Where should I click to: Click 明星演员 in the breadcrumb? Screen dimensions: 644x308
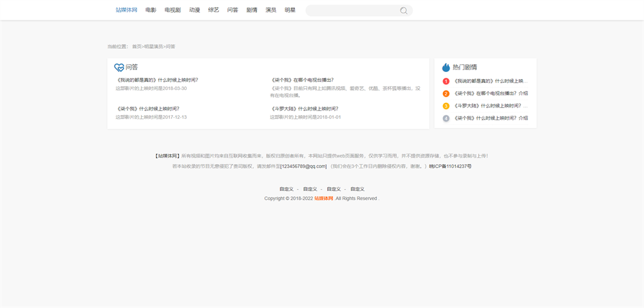point(154,47)
